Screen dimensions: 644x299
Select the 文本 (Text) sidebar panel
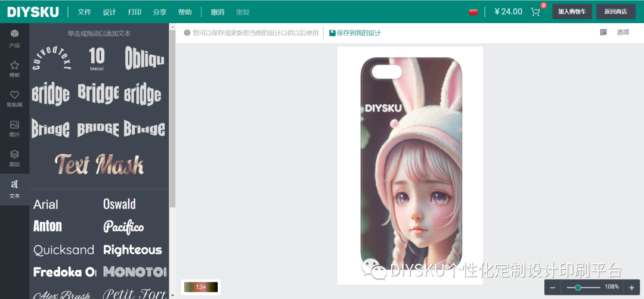pyautogui.click(x=14, y=189)
